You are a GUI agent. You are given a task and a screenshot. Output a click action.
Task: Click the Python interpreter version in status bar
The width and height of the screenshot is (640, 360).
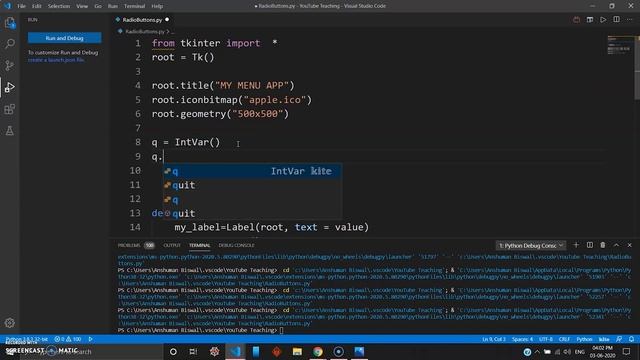(x=27, y=339)
